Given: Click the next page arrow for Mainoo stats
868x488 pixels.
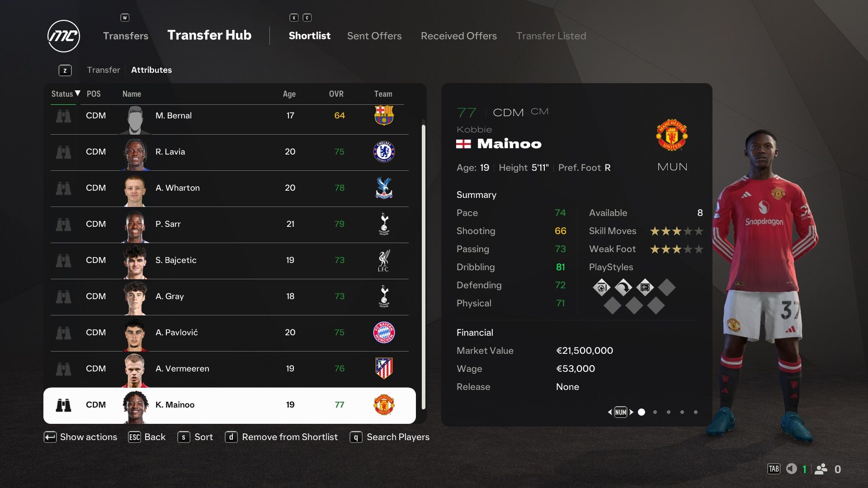Looking at the screenshot, I should (x=631, y=412).
